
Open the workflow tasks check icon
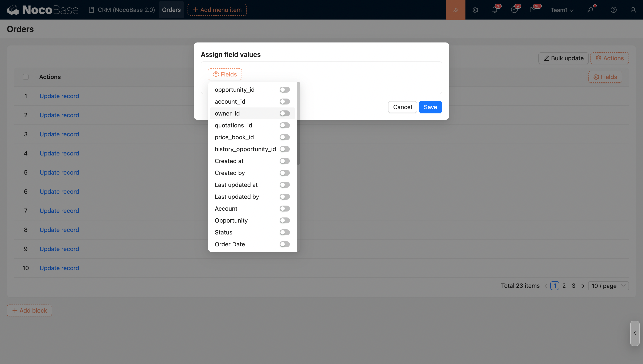[x=514, y=10]
